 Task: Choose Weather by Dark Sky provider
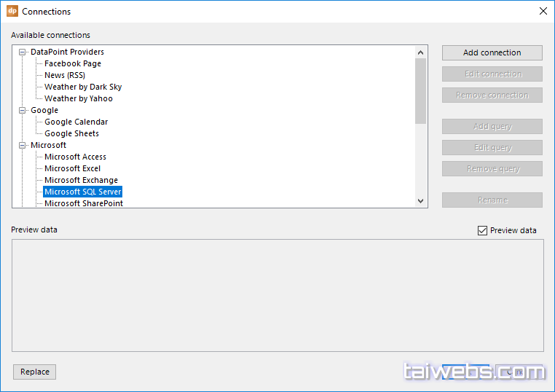(83, 87)
